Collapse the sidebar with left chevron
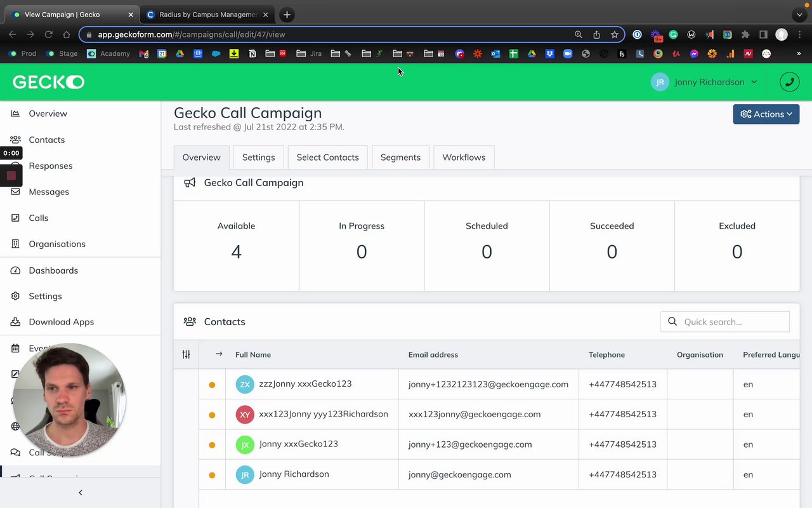 [x=80, y=493]
